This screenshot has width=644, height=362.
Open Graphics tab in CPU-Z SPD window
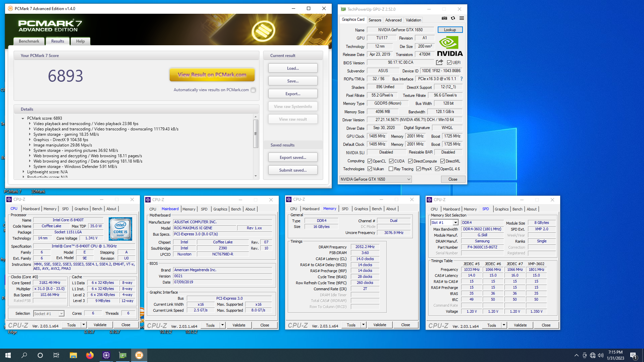[501, 209]
